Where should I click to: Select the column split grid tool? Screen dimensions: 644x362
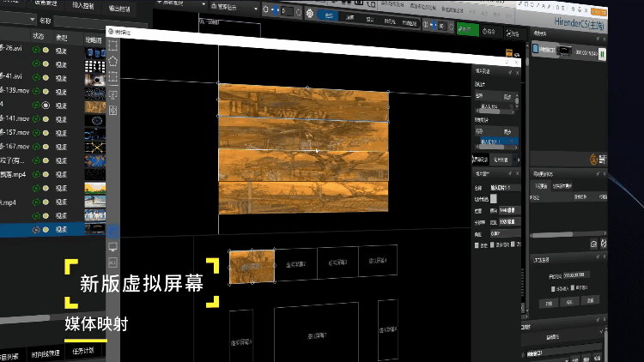(x=113, y=77)
